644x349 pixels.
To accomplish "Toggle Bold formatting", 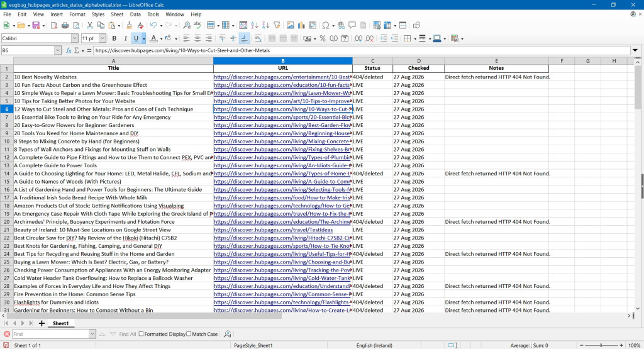I will [x=114, y=38].
